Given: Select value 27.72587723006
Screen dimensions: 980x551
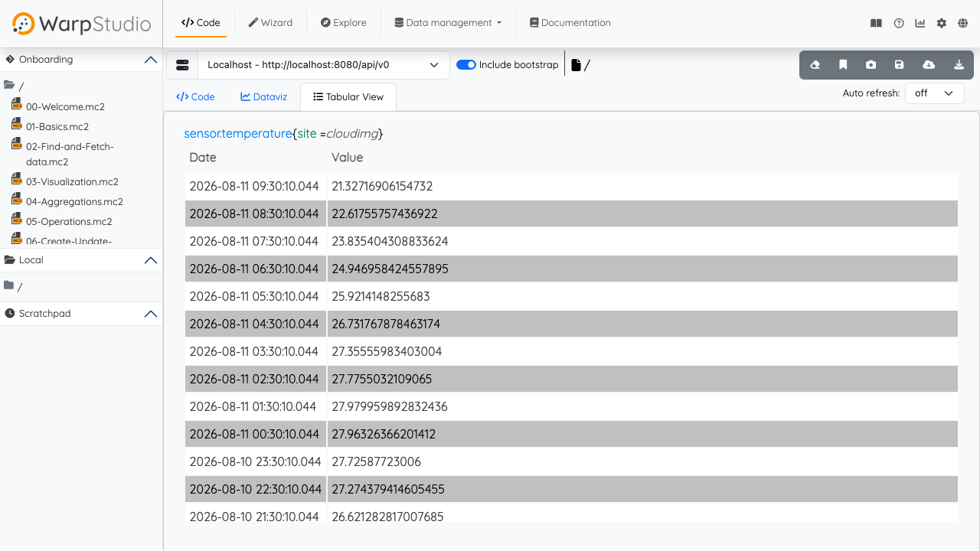Looking at the screenshot, I should click(376, 461).
